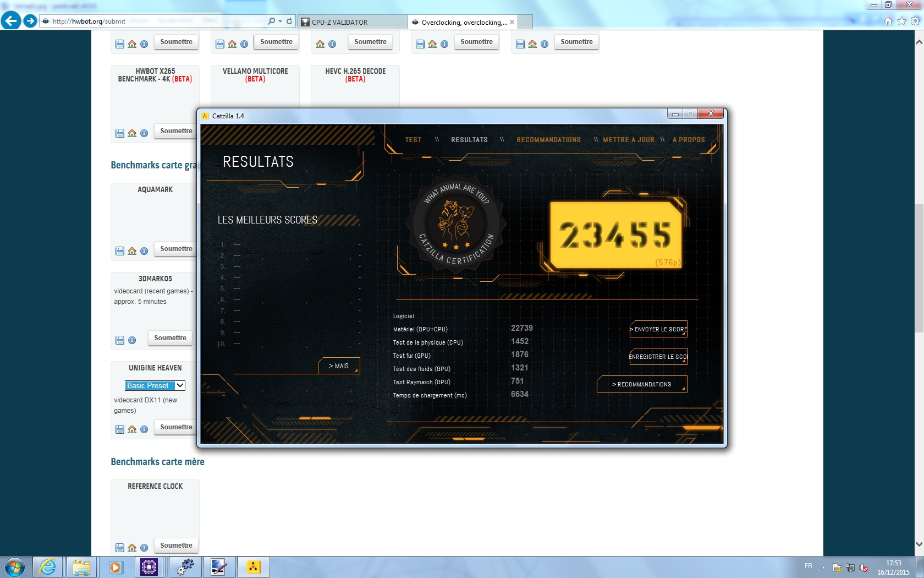
Task: Open Windows Media Player from taskbar
Action: pyautogui.click(x=116, y=567)
